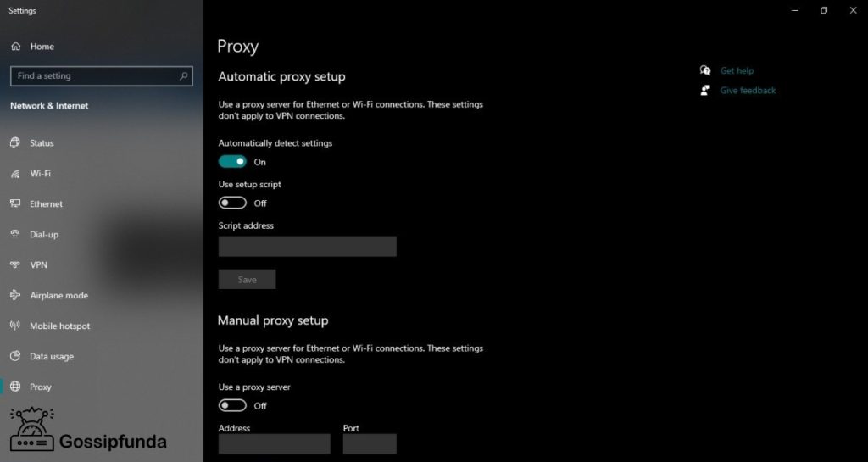This screenshot has height=462, width=868.
Task: Click the Home icon in sidebar
Action: coord(15,47)
